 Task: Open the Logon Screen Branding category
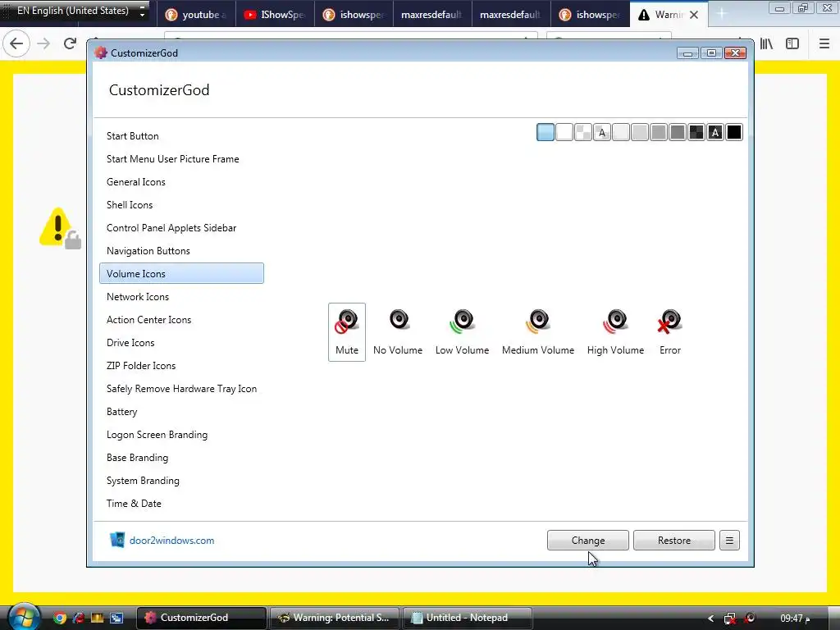pyautogui.click(x=181, y=435)
